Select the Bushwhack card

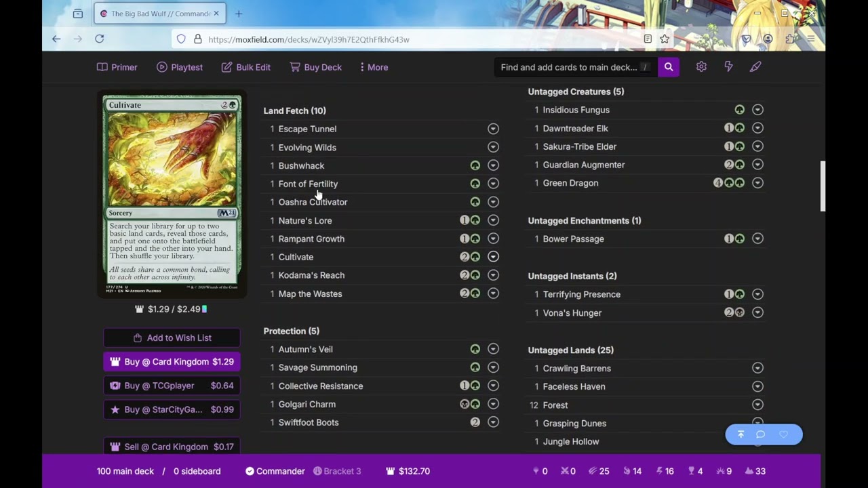[x=301, y=165]
